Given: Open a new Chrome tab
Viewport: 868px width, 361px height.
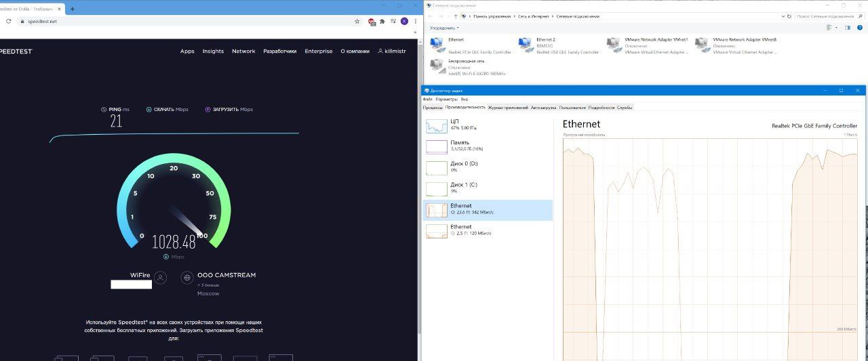Looking at the screenshot, I should coord(73,9).
